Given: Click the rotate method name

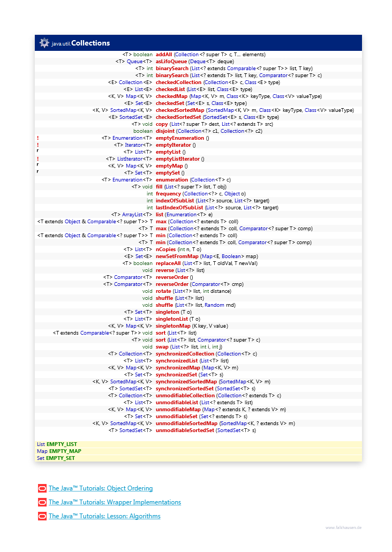Looking at the screenshot, I should [x=163, y=291].
